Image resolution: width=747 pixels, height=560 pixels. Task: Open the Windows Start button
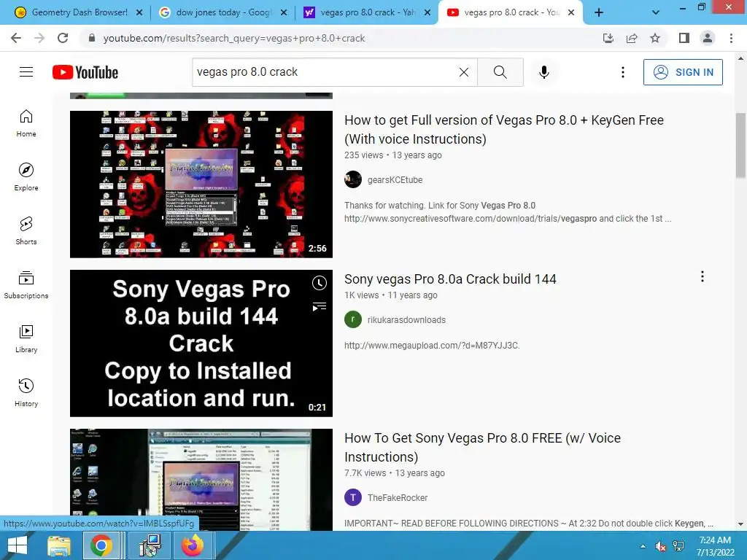(x=18, y=545)
